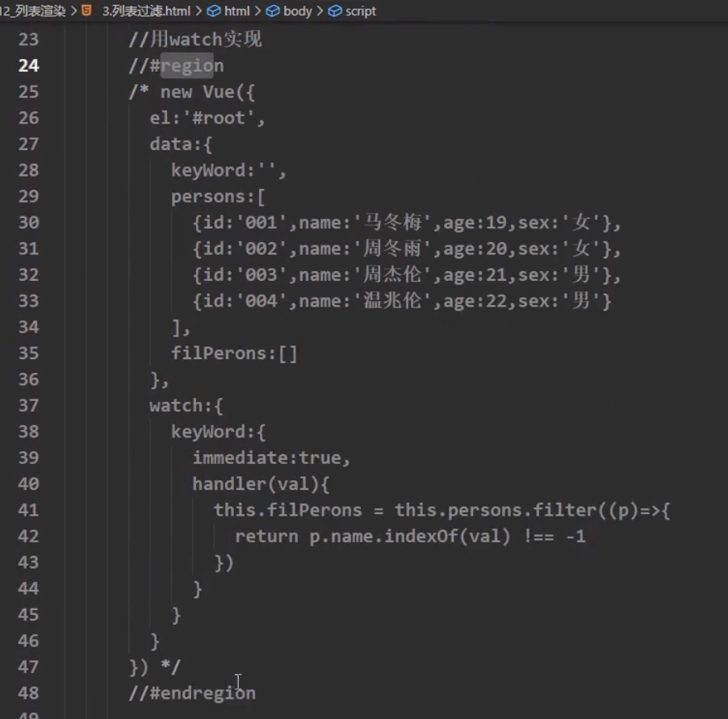Click the 'new Vue({' text
Screen dimensions: 728x719
pos(207,92)
